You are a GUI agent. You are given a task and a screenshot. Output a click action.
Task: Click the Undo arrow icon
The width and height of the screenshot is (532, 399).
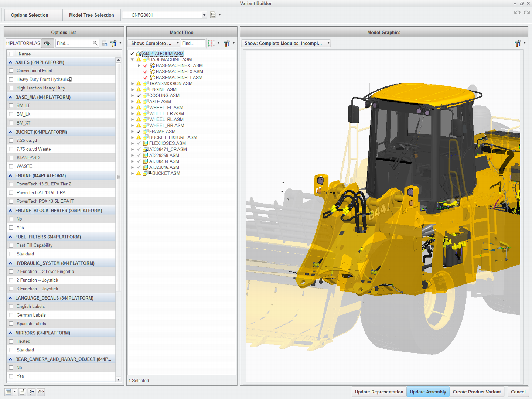pos(517,12)
